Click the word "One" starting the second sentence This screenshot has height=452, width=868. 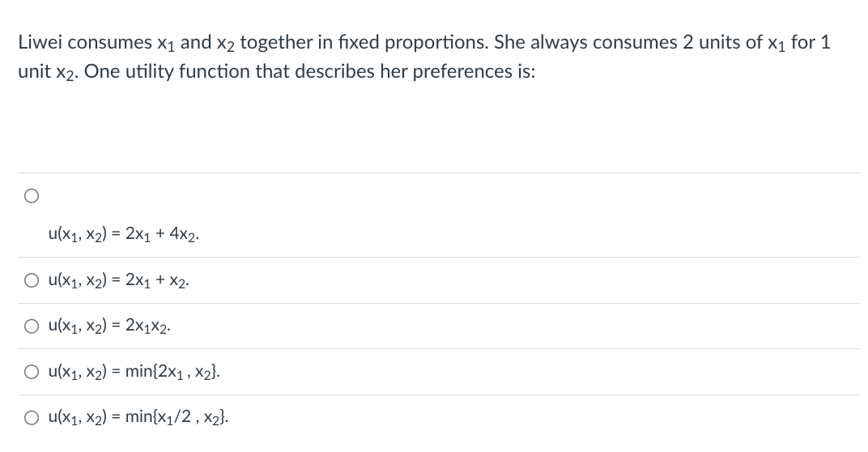[x=101, y=70]
